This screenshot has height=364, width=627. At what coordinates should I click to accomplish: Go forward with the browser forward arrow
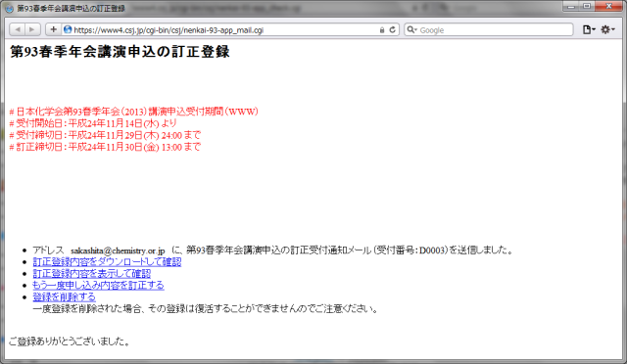coord(32,29)
